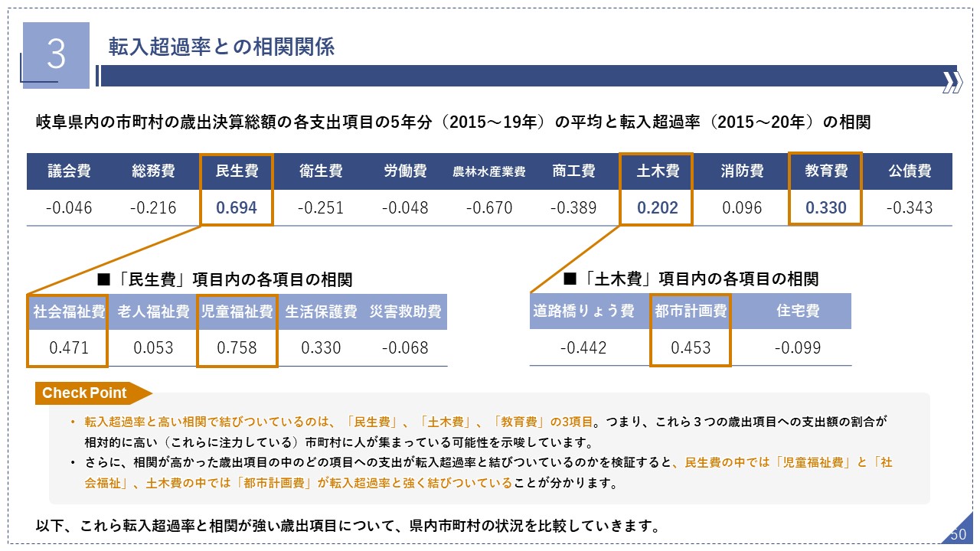Click page number 50
The image size is (980, 551).
point(958,535)
